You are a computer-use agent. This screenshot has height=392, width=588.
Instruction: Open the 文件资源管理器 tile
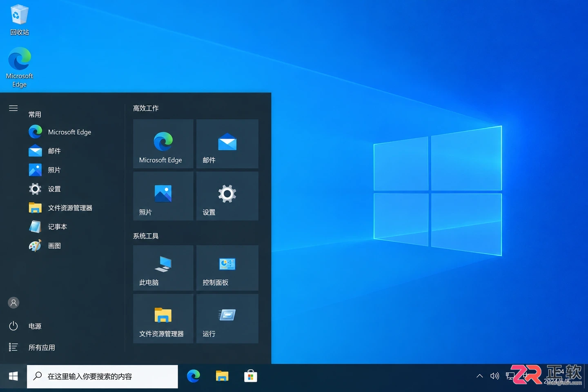click(163, 318)
